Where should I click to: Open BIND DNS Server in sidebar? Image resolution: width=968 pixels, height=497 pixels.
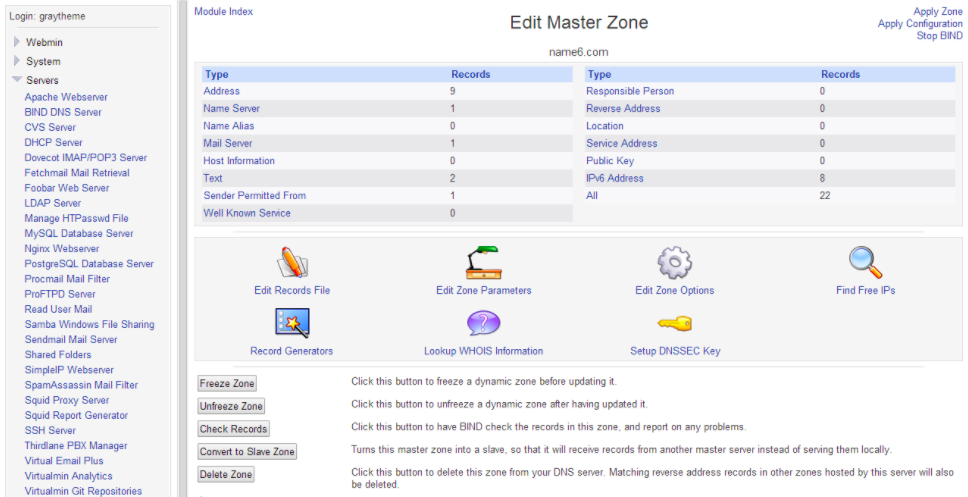coord(63,112)
